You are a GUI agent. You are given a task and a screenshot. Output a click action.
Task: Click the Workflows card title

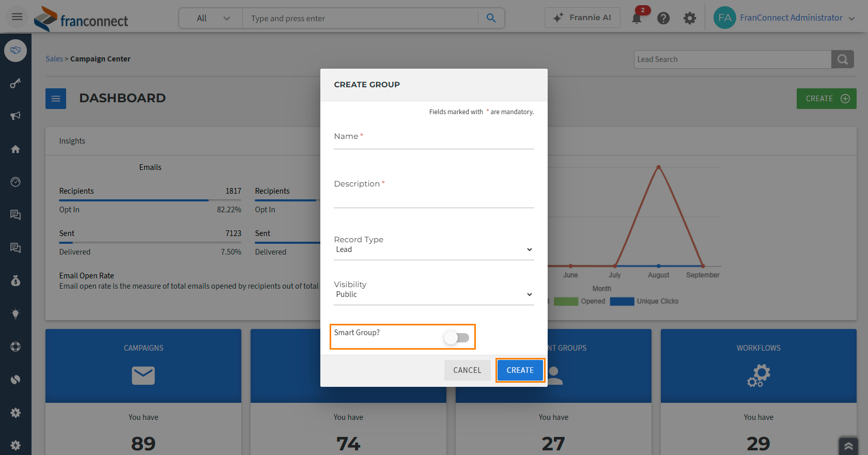pos(758,348)
